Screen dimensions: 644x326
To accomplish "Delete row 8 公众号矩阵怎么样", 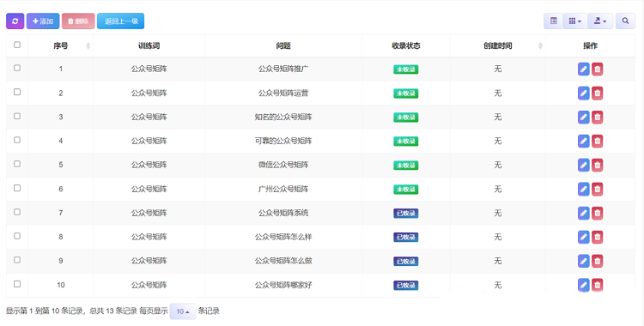I will tap(597, 237).
